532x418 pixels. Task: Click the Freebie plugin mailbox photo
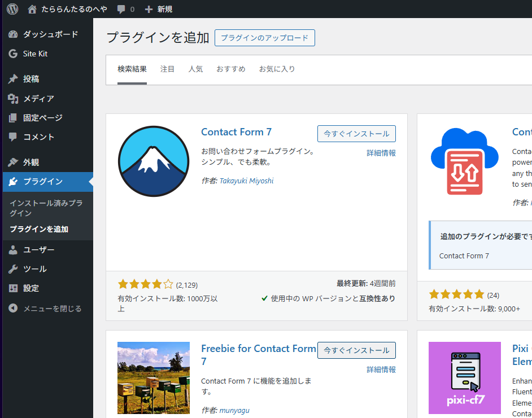click(154, 378)
